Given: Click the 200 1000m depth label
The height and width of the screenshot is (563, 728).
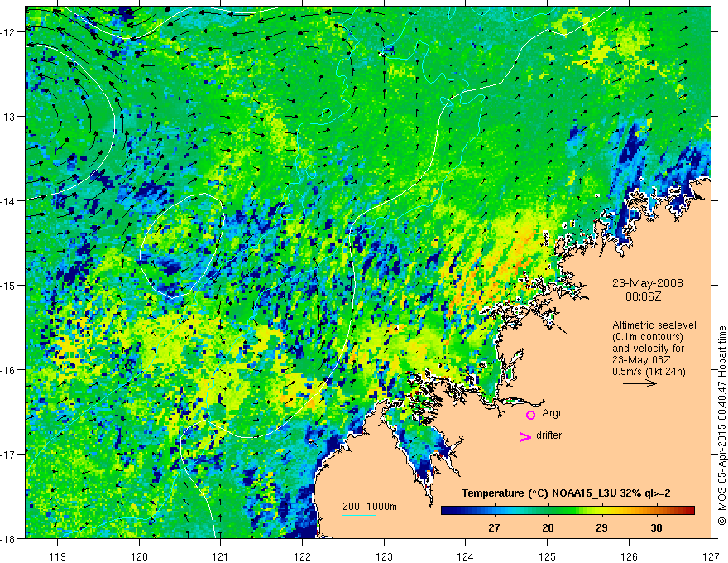Looking at the screenshot, I should (x=370, y=507).
